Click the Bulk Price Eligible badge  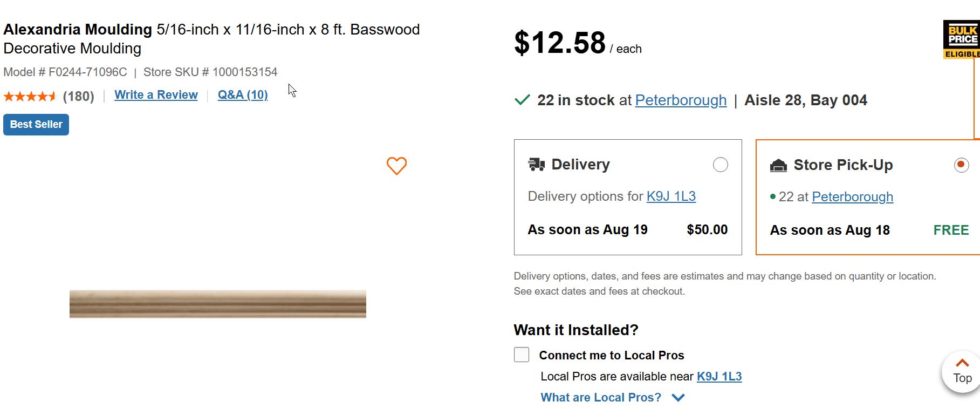pos(962,39)
